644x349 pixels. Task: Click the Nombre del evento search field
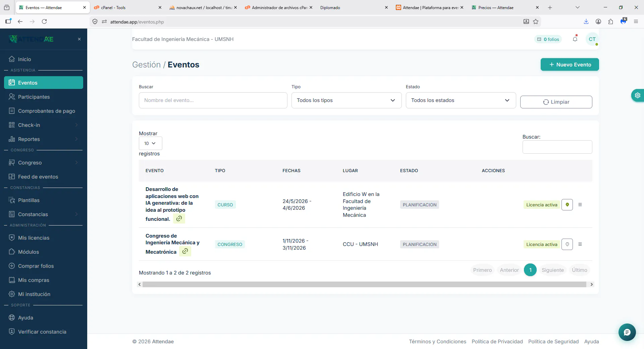tap(213, 100)
